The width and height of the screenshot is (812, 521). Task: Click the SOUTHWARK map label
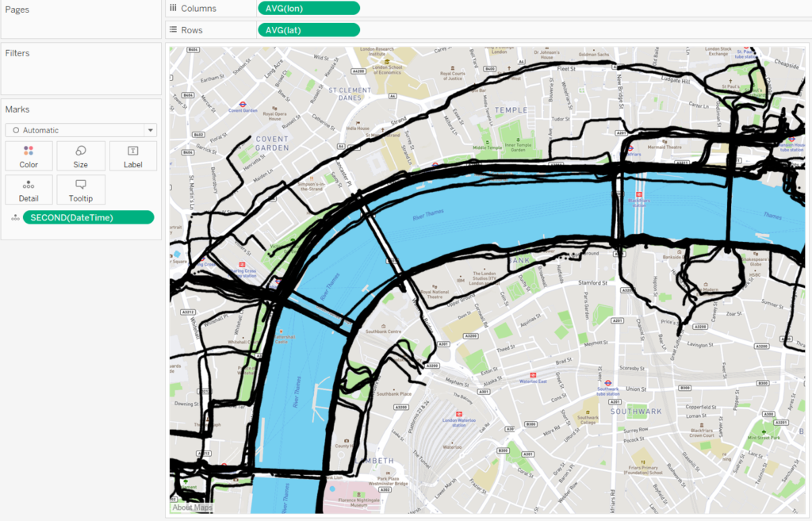pos(636,412)
